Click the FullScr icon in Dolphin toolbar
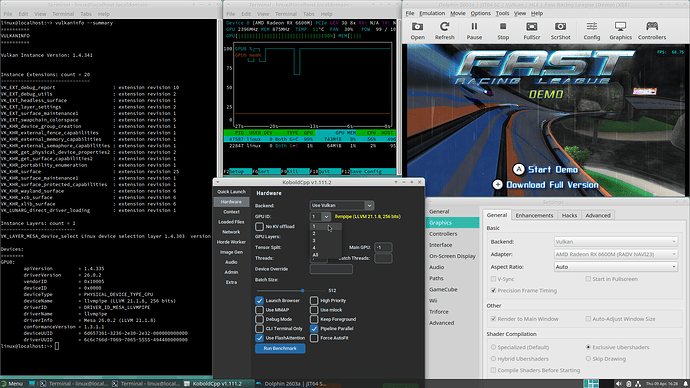This screenshot has height=388, width=690. click(532, 27)
